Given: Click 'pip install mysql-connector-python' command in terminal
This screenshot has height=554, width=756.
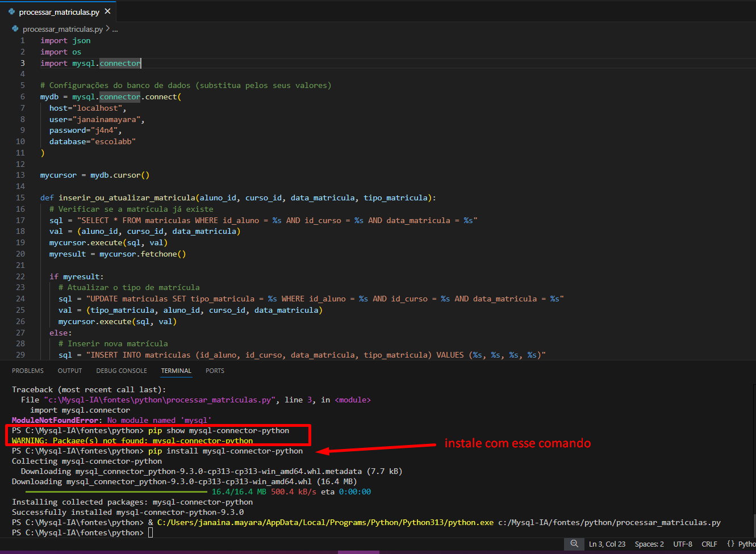Looking at the screenshot, I should pyautogui.click(x=225, y=451).
